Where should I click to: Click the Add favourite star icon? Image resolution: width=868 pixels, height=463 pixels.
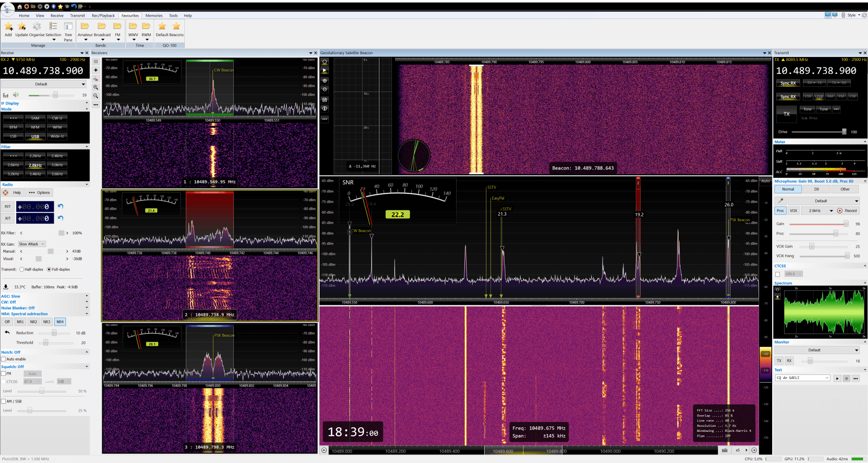(x=8, y=27)
